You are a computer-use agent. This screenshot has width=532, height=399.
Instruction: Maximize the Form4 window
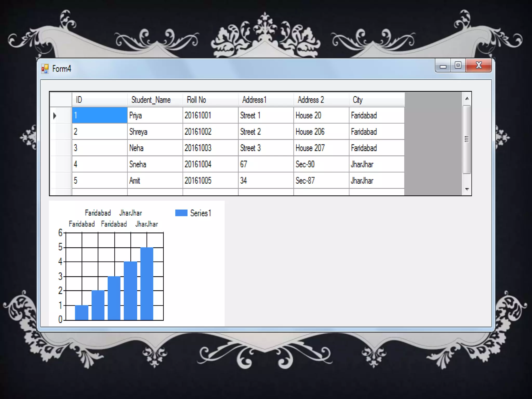(x=458, y=65)
